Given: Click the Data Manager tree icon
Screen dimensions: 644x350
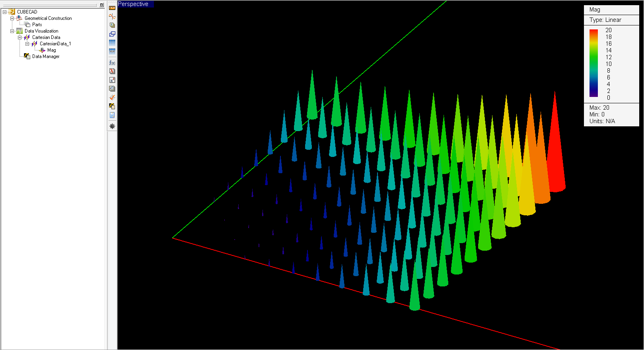Looking at the screenshot, I should click(x=27, y=56).
